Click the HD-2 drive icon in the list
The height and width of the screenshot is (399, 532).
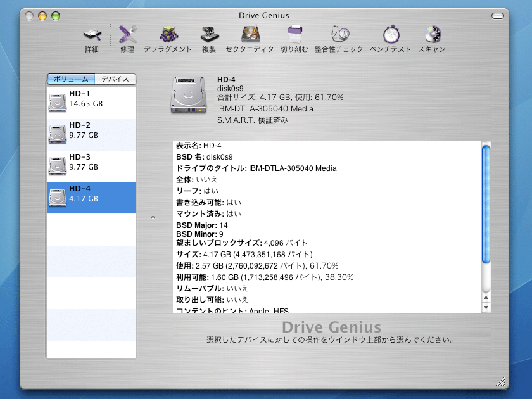pyautogui.click(x=58, y=134)
